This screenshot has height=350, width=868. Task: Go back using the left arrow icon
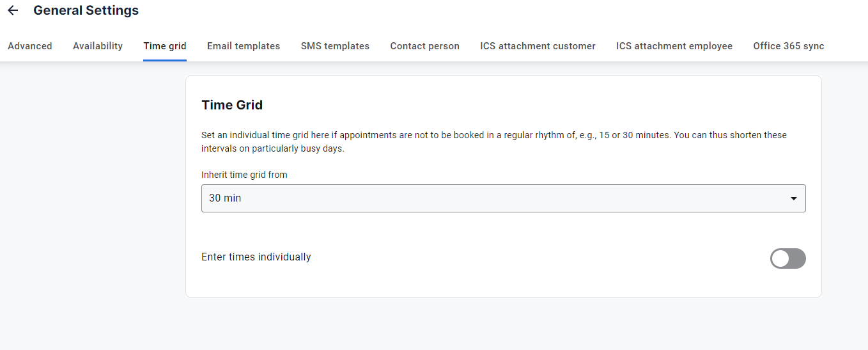[x=13, y=10]
